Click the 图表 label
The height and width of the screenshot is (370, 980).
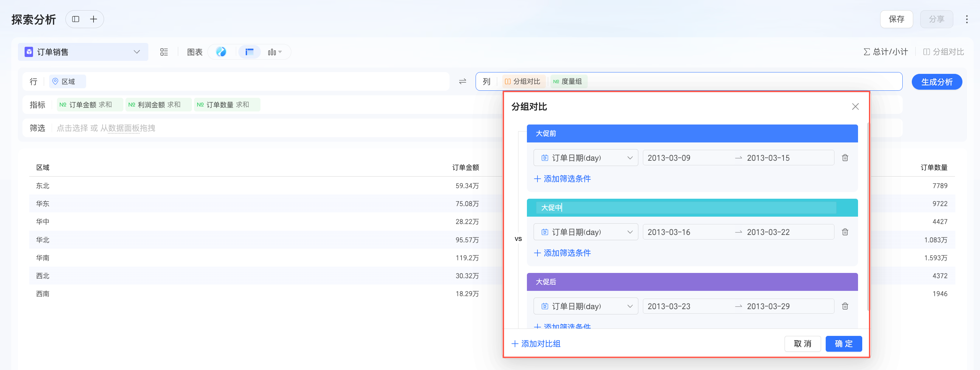(194, 52)
